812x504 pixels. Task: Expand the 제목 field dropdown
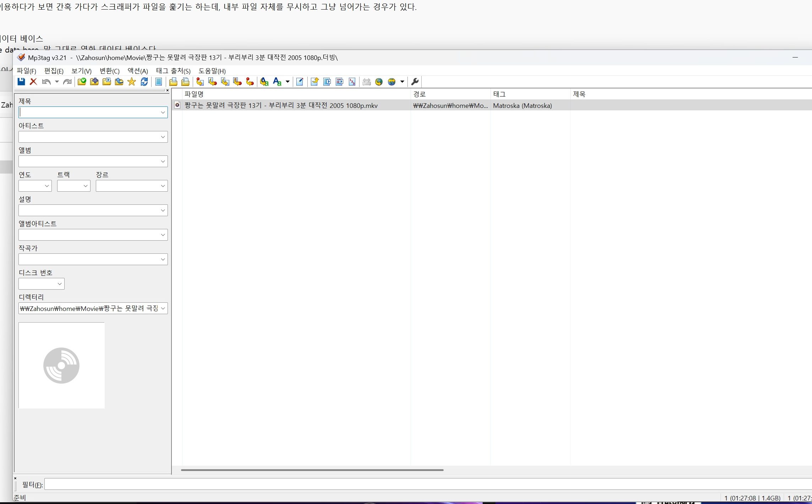pos(163,113)
